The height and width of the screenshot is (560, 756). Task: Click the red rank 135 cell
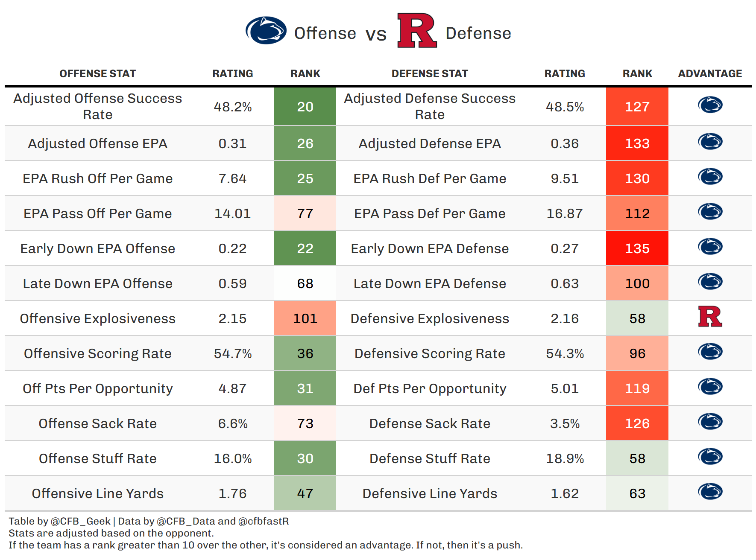[637, 248]
